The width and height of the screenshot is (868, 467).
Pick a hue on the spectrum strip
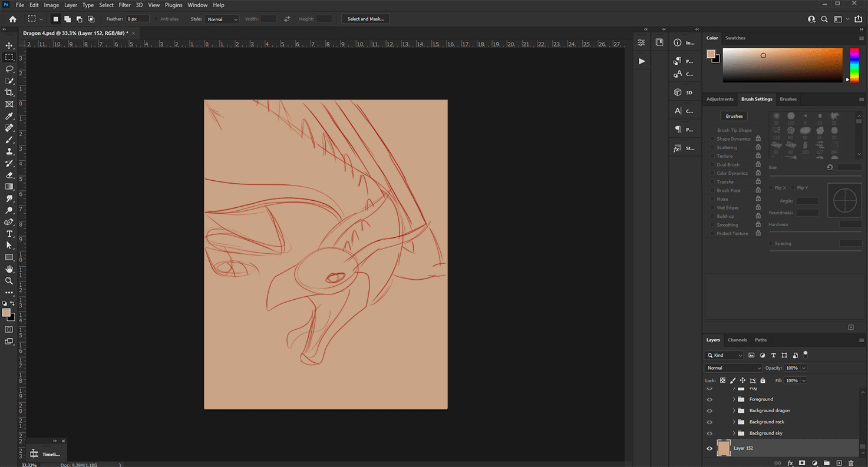[854, 65]
